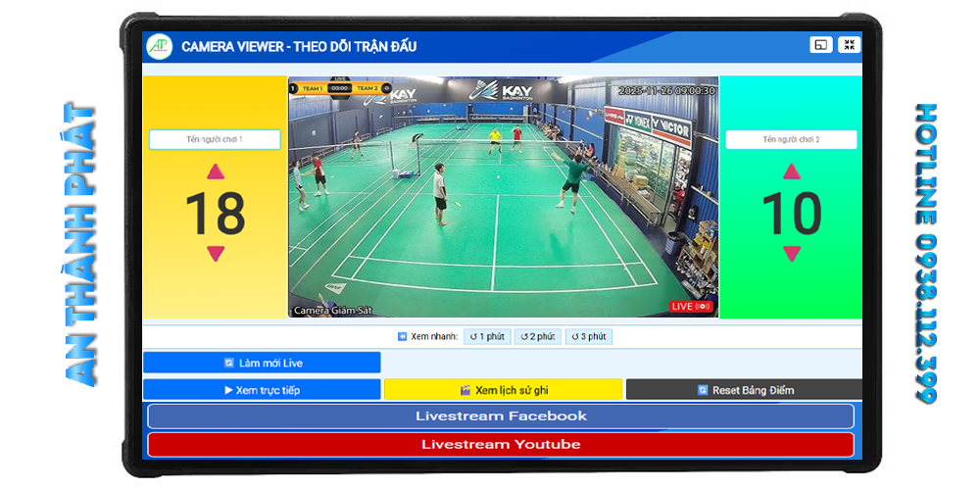Open Xem lịch sử ghi
This screenshot has height=490, width=980.
pos(503,390)
